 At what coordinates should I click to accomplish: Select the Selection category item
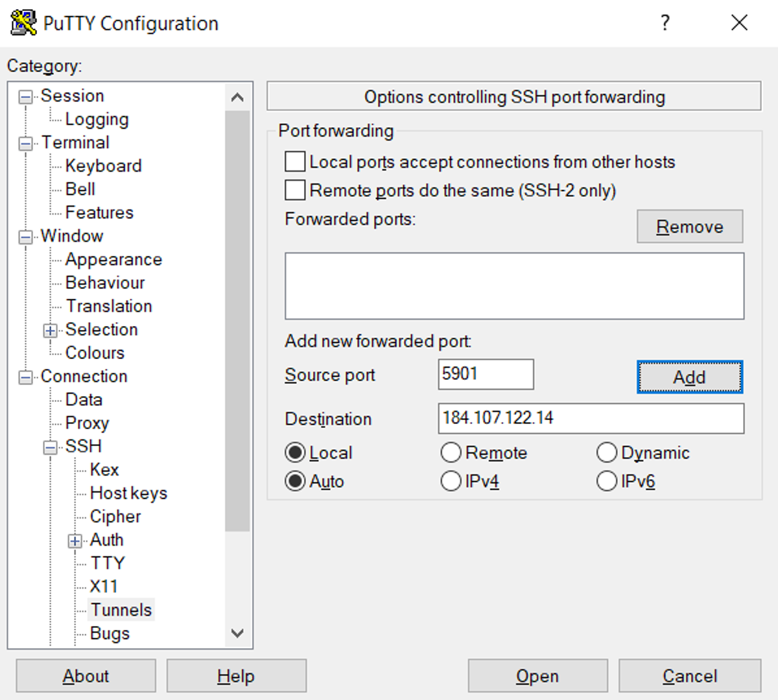click(101, 329)
